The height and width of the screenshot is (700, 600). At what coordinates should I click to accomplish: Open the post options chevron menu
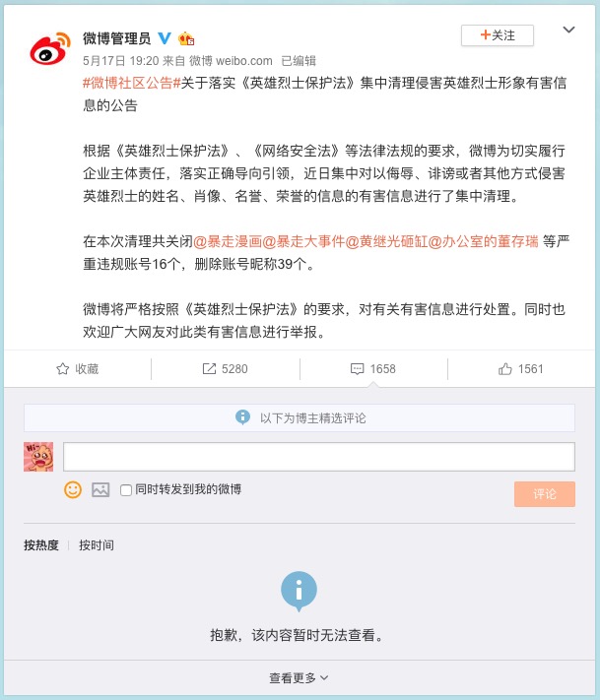pos(568,30)
